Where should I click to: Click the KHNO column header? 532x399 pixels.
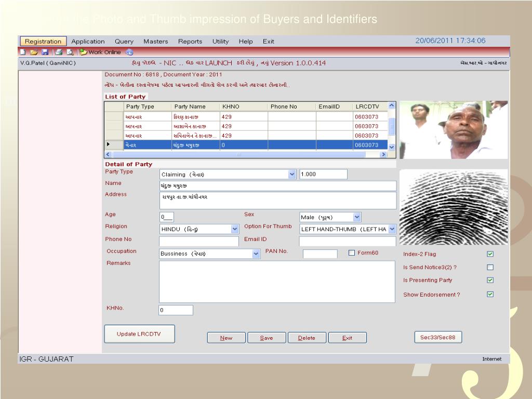pos(244,107)
